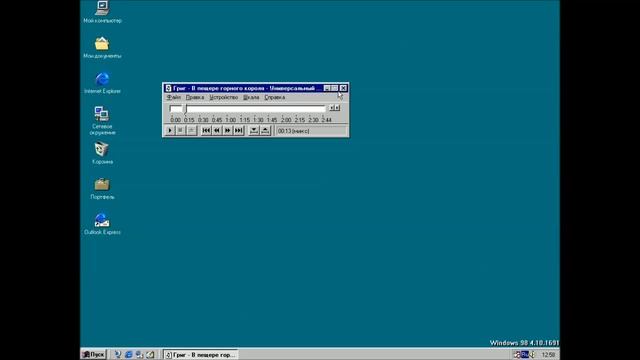The image size is (640, 360).
Task: Click the playback position slider thumb
Action: point(185,109)
